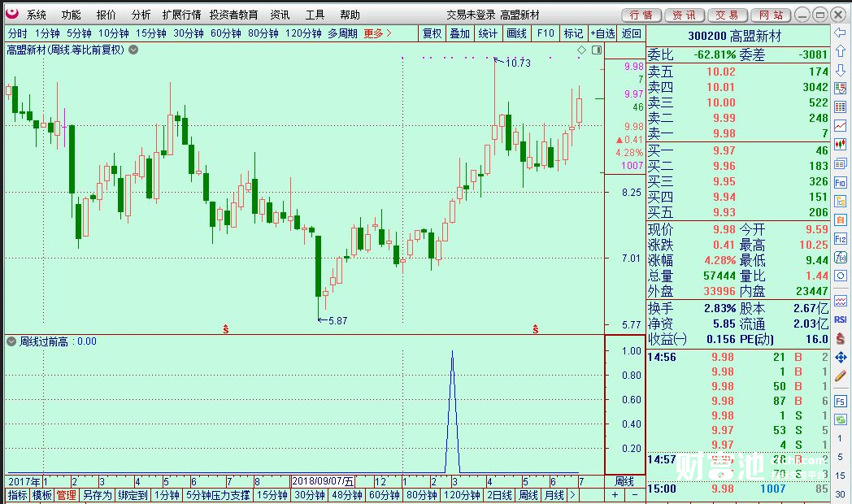The height and width of the screenshot is (504, 852).
Task: Toggle 叠加 overlay button
Action: pyautogui.click(x=459, y=33)
